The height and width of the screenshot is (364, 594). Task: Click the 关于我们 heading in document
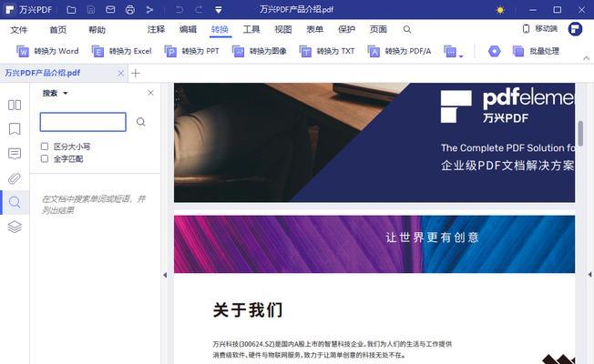248,310
